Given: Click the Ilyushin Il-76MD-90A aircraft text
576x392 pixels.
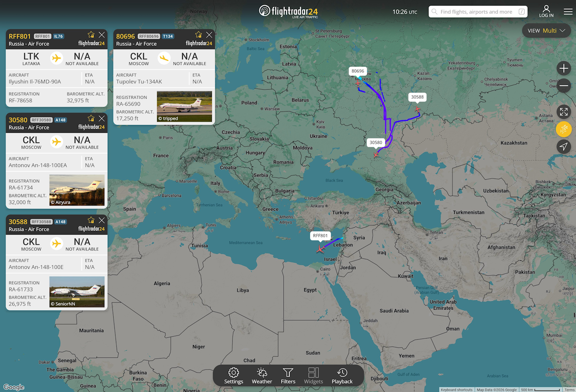Looking at the screenshot, I should pos(35,82).
